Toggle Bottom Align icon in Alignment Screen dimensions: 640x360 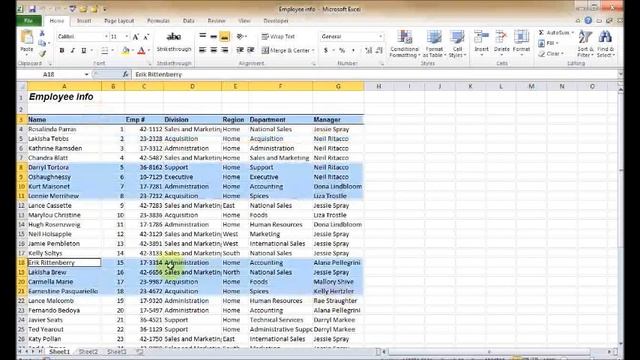click(224, 37)
